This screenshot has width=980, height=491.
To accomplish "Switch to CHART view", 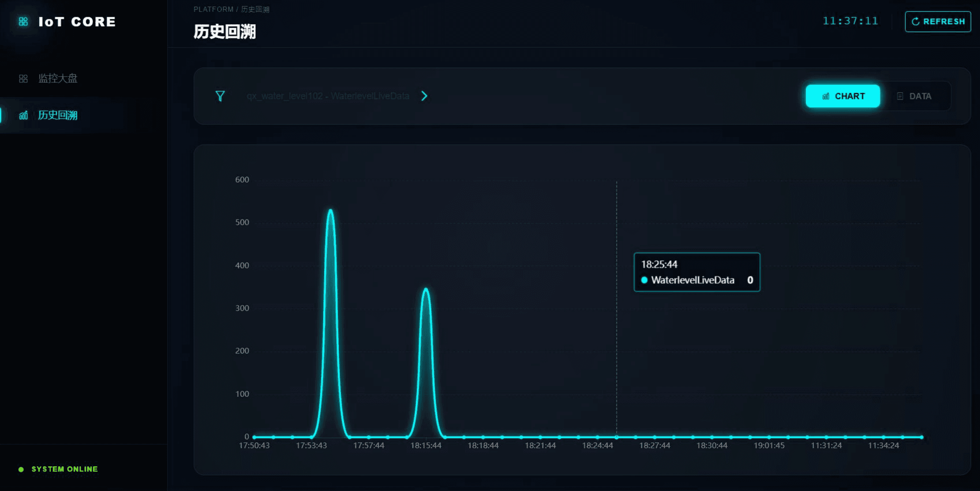I will (843, 96).
